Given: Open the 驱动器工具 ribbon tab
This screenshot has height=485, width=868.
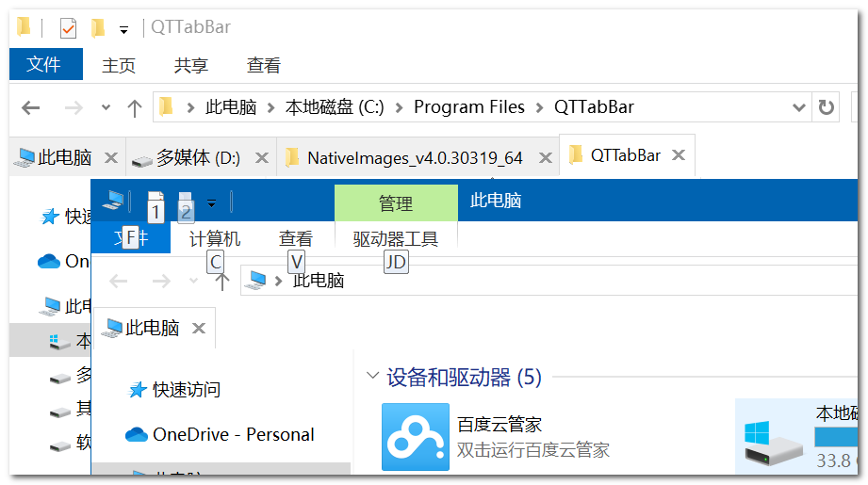Looking at the screenshot, I should pyautogui.click(x=395, y=239).
